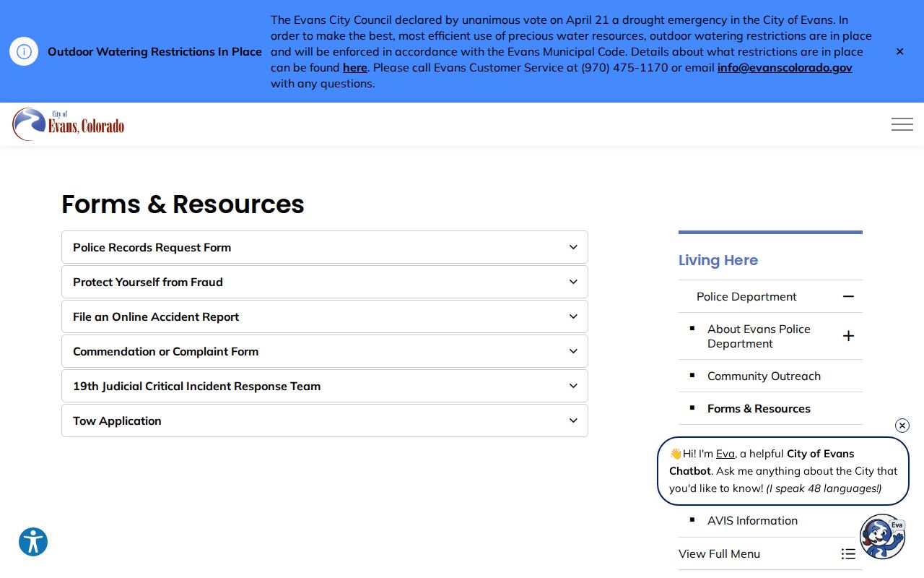Open the 'here' restrictions details link
924x578 pixels.
(x=354, y=67)
